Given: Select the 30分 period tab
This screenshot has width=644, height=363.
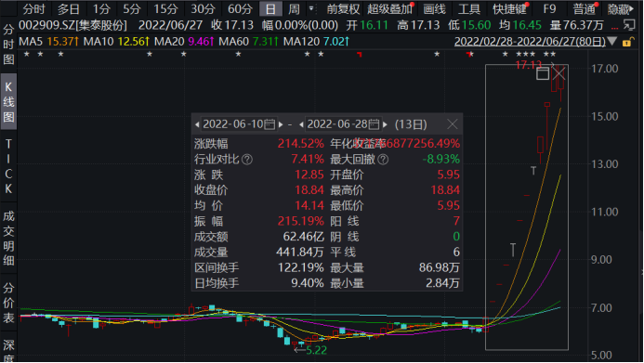Looking at the screenshot, I should click(x=203, y=8).
